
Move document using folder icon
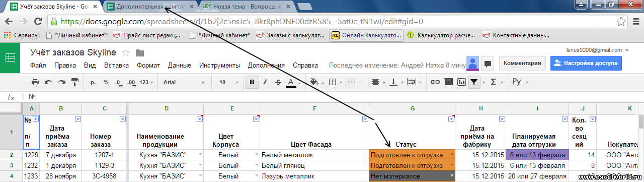[140, 53]
